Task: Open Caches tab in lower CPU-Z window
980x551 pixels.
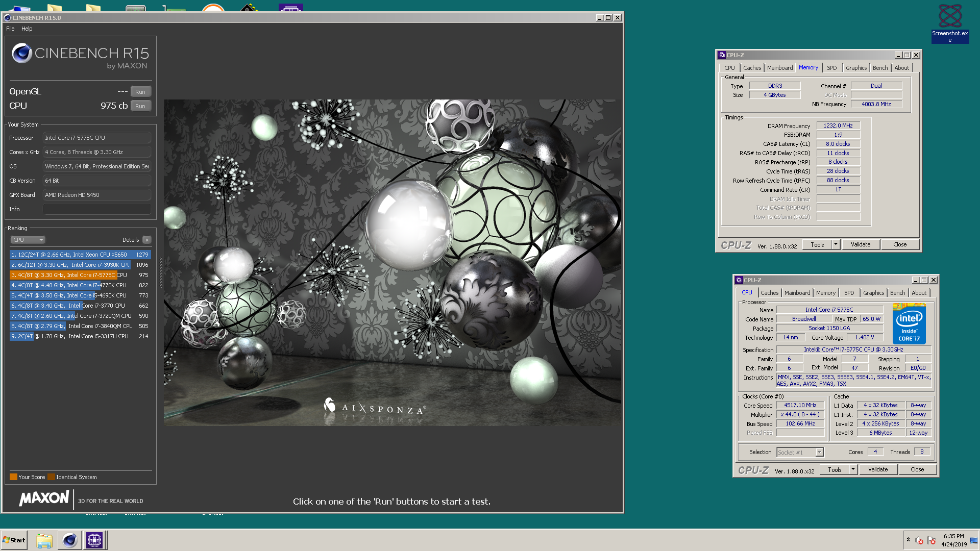Action: (769, 293)
